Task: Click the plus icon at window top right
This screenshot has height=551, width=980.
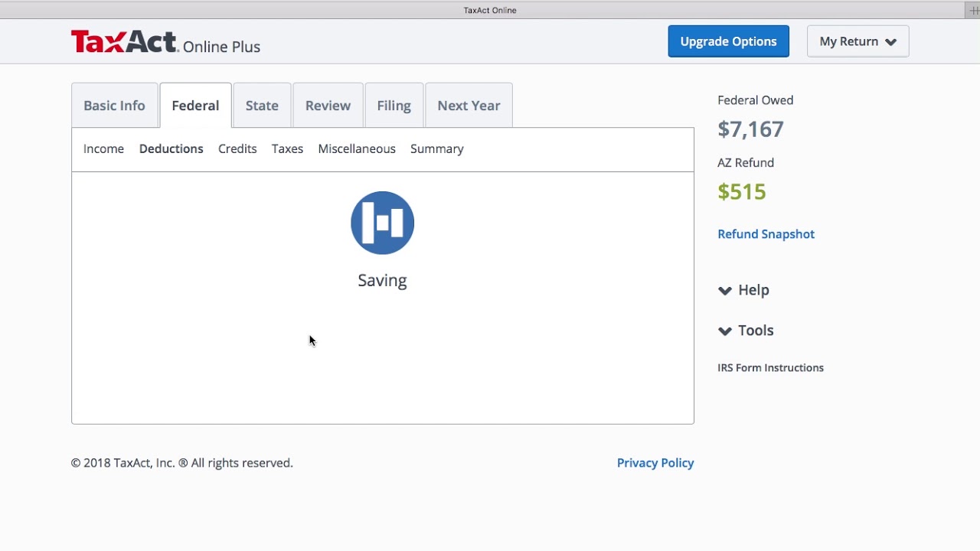Action: (974, 10)
